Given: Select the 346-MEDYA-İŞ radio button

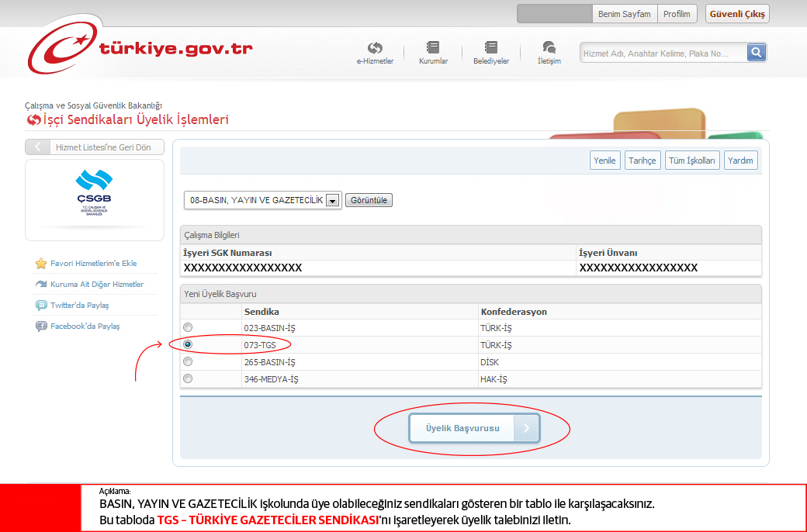Looking at the screenshot, I should pyautogui.click(x=187, y=378).
